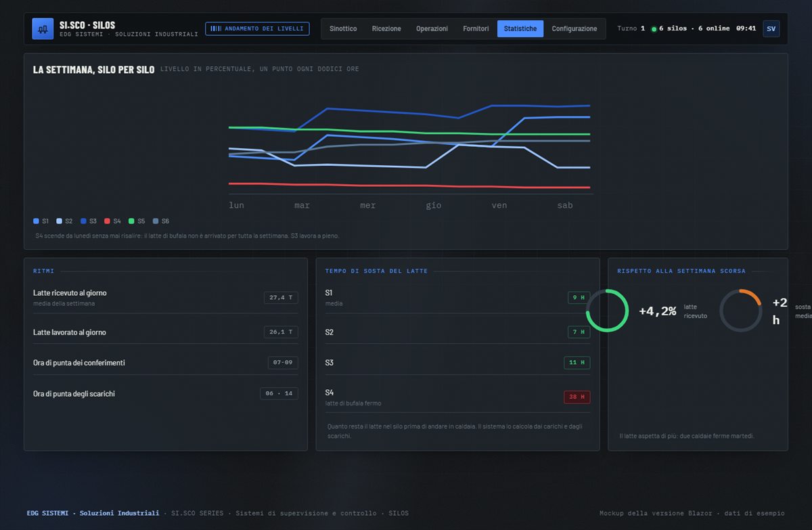The image size is (812, 530).
Task: Click Ora di punta dei conferimenti label
Action: (79, 363)
